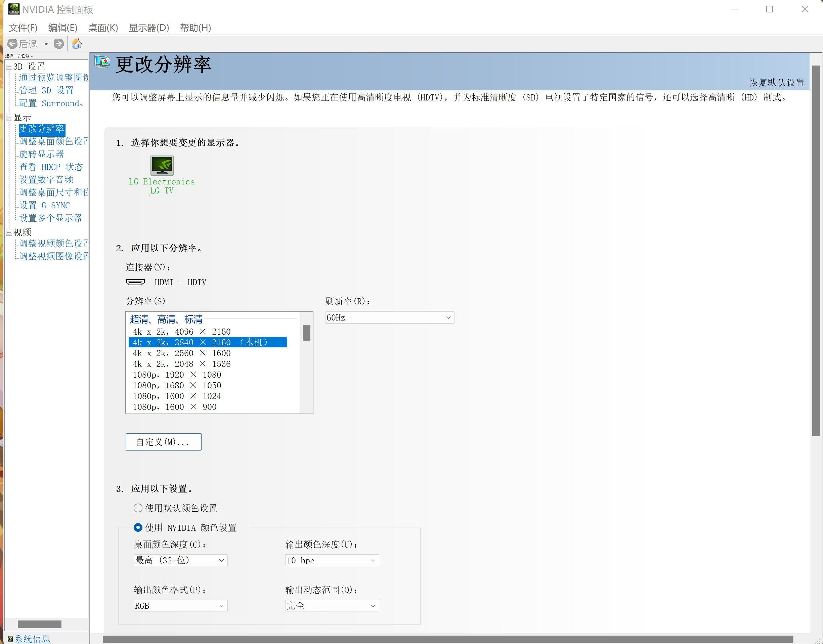Image resolution: width=823 pixels, height=644 pixels.
Task: Open 管理 3D 设置 page
Action: [46, 90]
